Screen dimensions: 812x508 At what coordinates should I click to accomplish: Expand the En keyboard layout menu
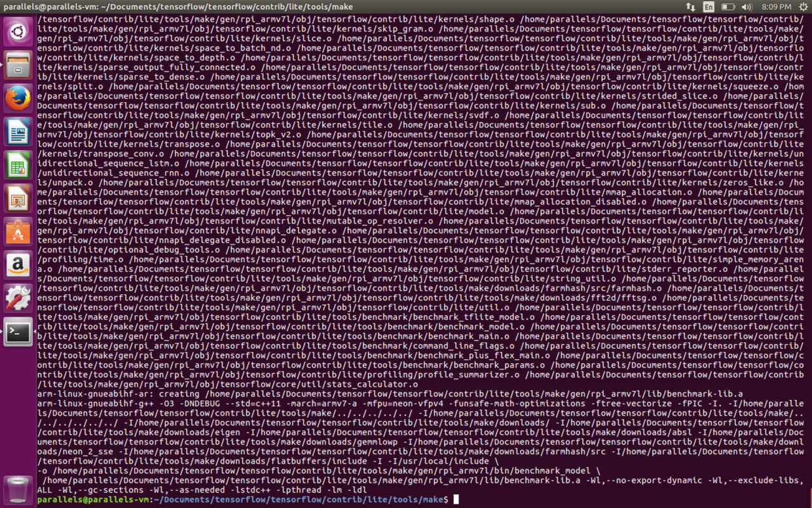(x=709, y=7)
